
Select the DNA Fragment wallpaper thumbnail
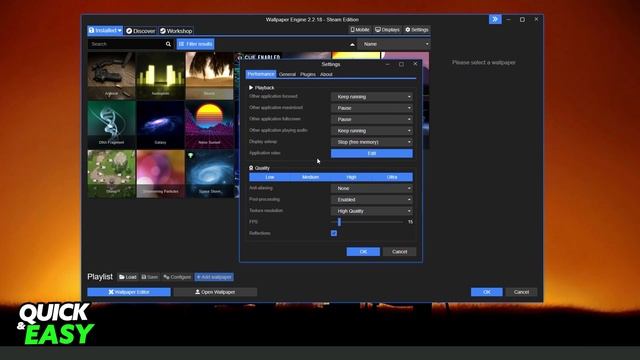(x=111, y=125)
